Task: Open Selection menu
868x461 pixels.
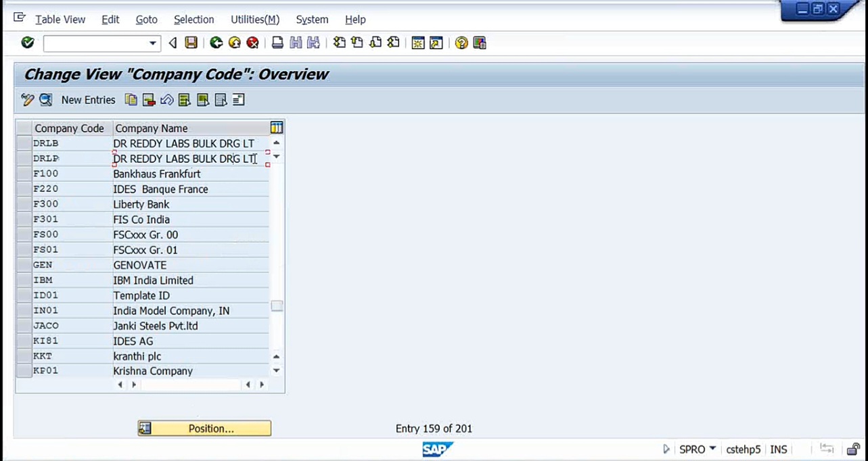Action: pos(193,20)
